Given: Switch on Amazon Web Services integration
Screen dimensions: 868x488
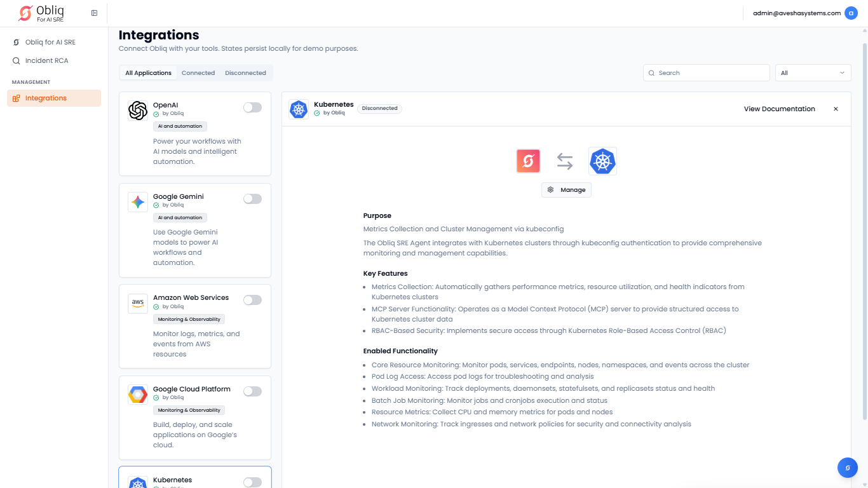Looking at the screenshot, I should tap(252, 300).
